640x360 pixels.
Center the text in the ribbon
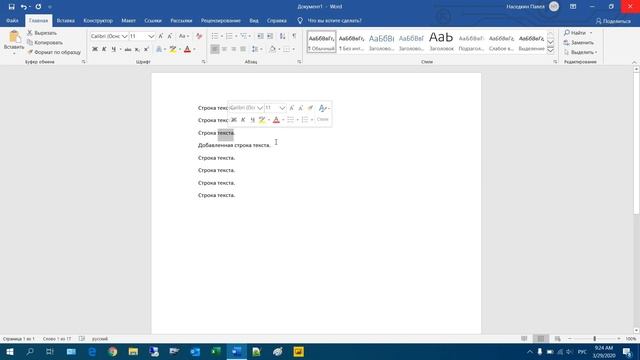tap(224, 49)
